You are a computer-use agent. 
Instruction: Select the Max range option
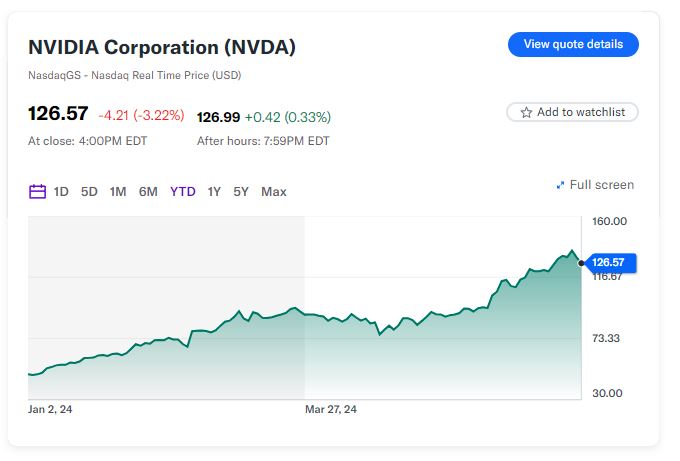274,192
